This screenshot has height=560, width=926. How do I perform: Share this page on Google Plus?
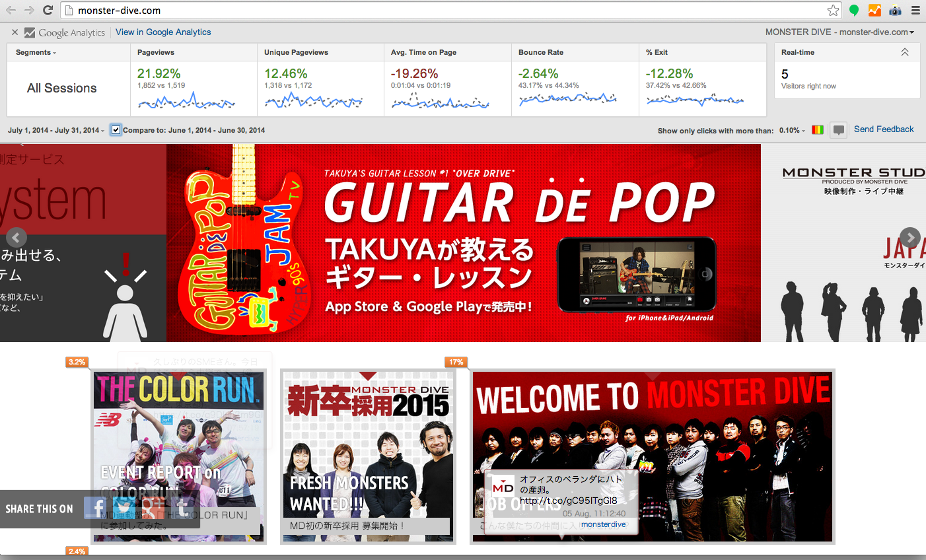coord(153,508)
